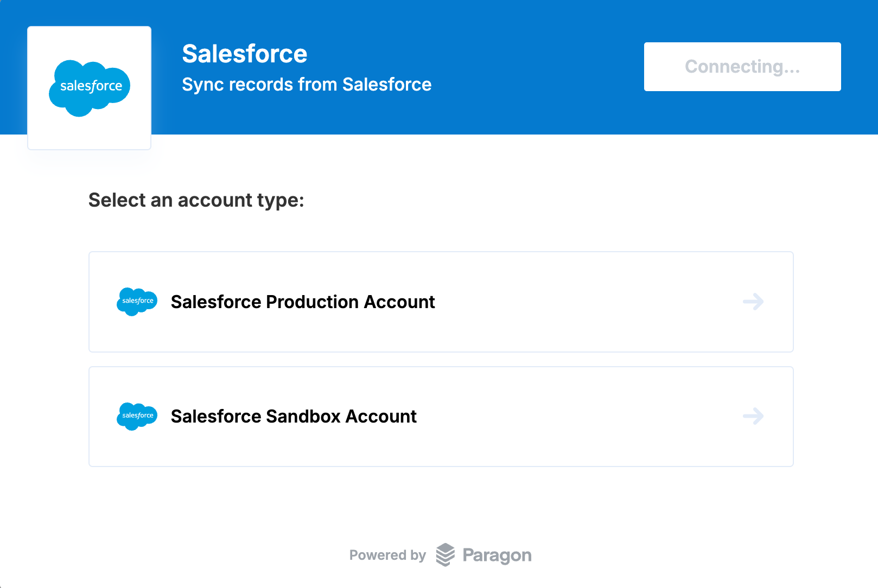Click the "Sync records from Salesforce" subtitle

pyautogui.click(x=307, y=85)
